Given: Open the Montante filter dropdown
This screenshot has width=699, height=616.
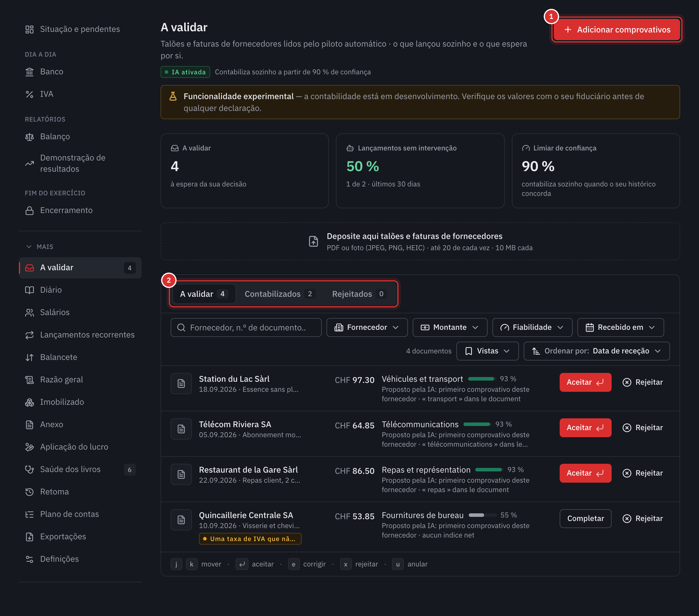Looking at the screenshot, I should [x=450, y=327].
